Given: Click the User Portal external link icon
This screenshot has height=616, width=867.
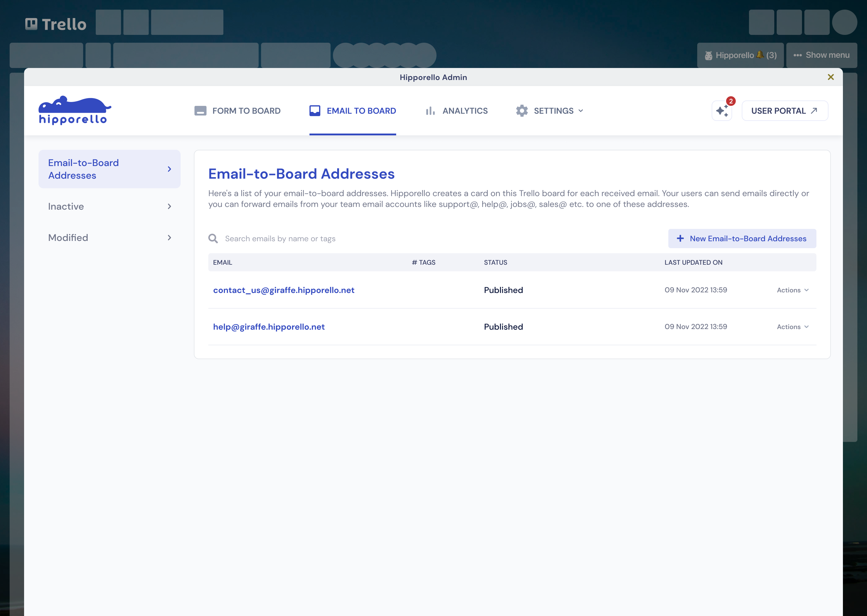Looking at the screenshot, I should pos(814,111).
